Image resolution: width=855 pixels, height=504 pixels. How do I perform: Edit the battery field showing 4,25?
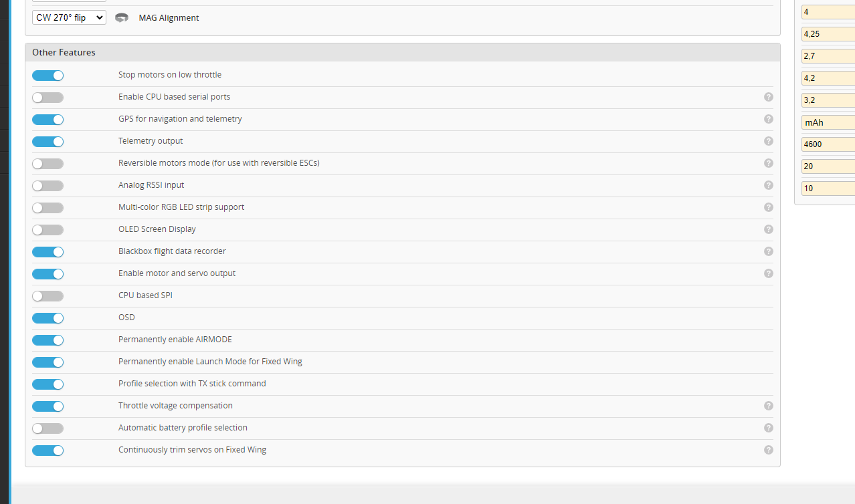pyautogui.click(x=828, y=34)
